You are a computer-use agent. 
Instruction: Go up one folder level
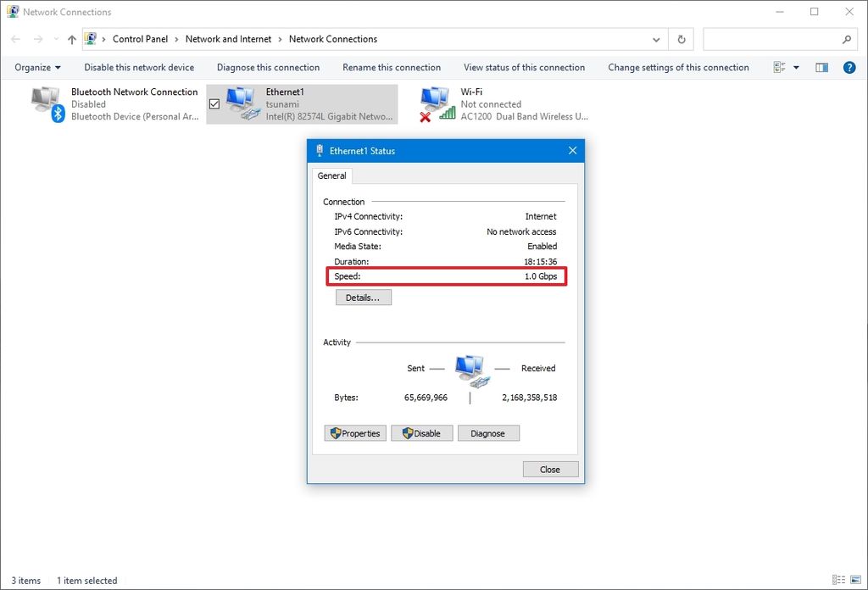[72, 39]
